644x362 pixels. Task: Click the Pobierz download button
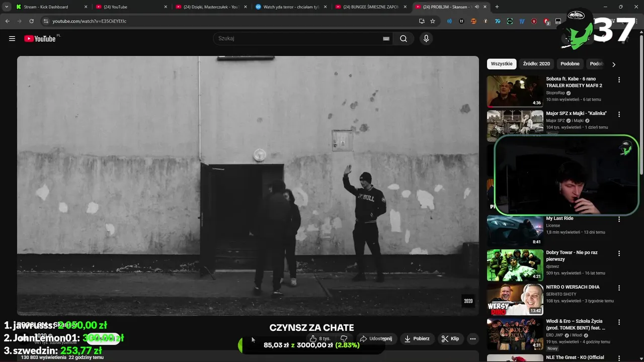417,339
